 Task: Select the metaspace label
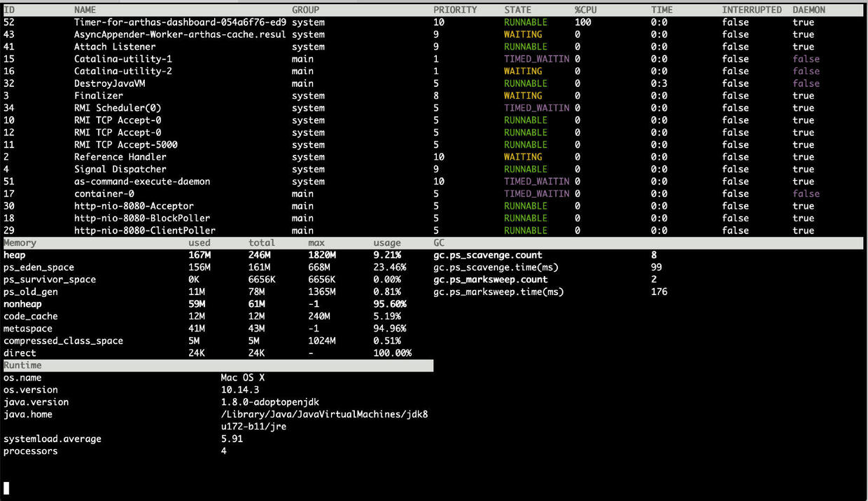coord(28,329)
